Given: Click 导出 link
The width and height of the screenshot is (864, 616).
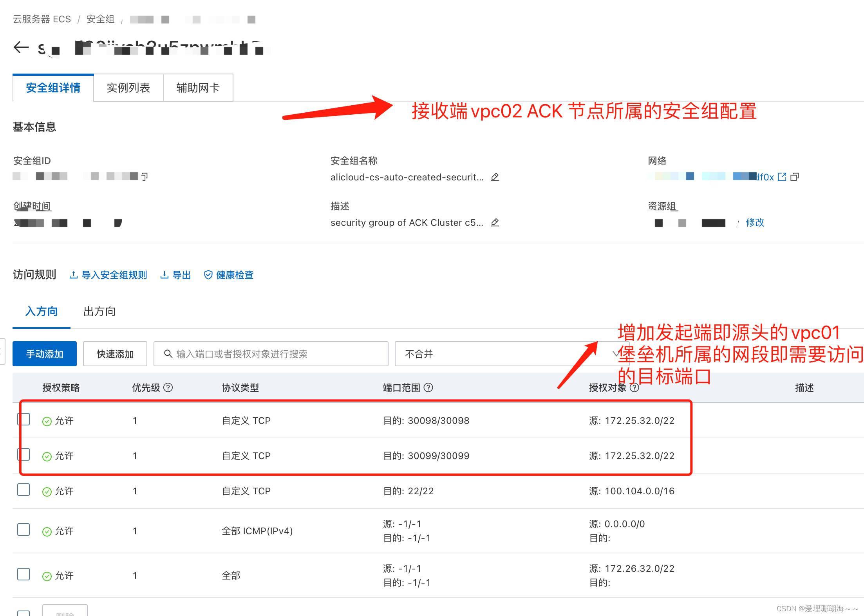Looking at the screenshot, I should pos(182,275).
